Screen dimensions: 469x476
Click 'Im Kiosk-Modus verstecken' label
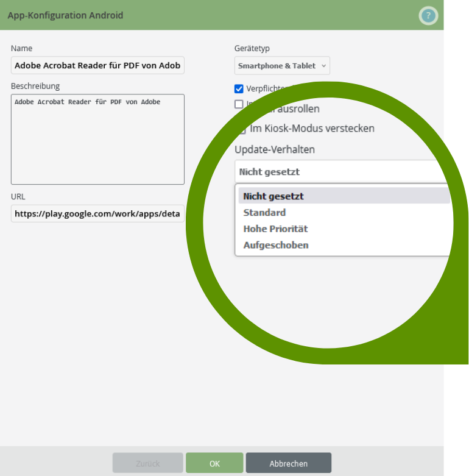(312, 129)
